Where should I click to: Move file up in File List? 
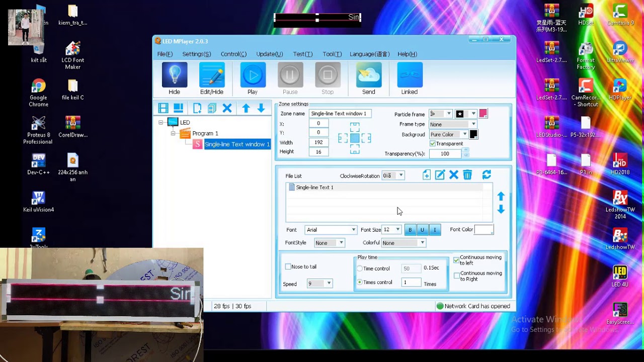point(501,196)
